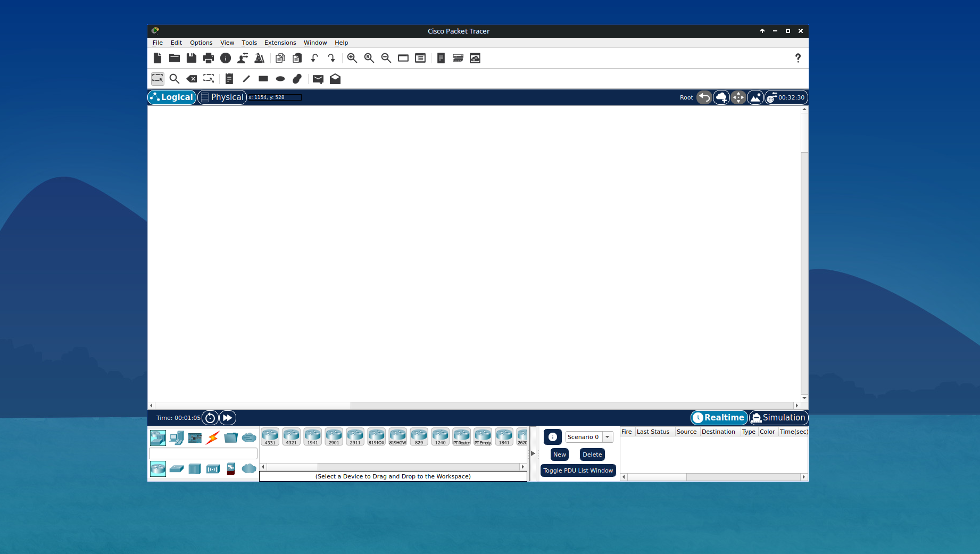Click the Last Status column header
The width and height of the screenshot is (980, 554).
coord(653,432)
